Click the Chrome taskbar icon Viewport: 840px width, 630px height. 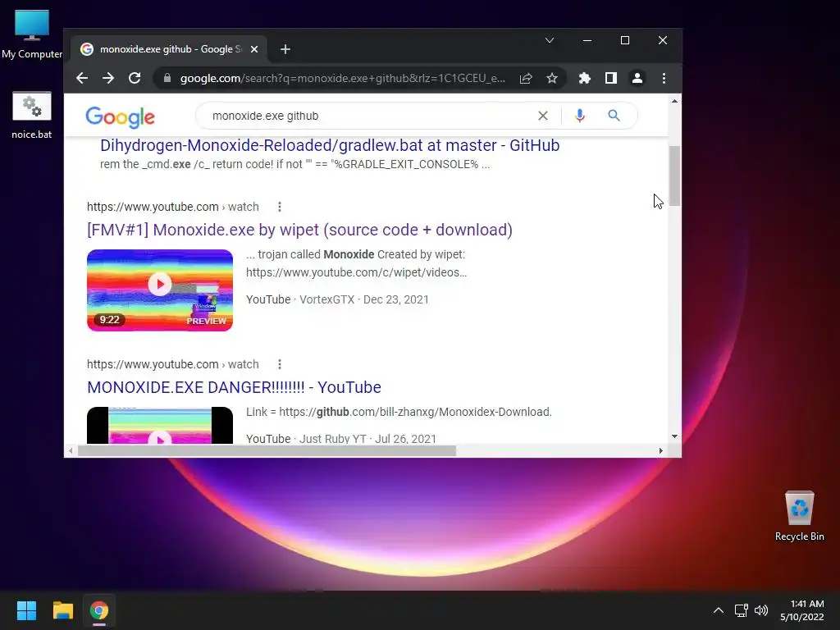click(x=99, y=610)
